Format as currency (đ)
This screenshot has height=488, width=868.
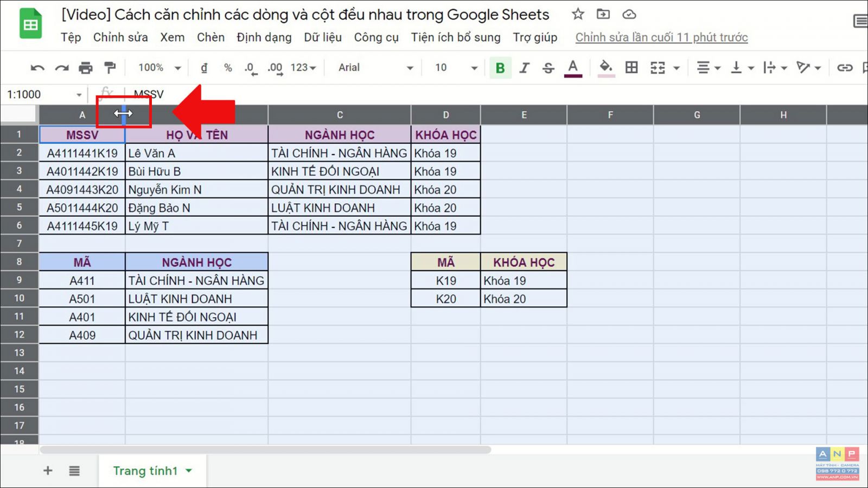[x=204, y=68]
